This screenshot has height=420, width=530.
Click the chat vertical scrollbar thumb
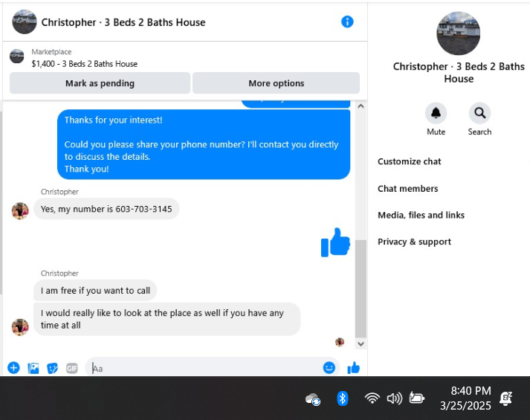361,289
